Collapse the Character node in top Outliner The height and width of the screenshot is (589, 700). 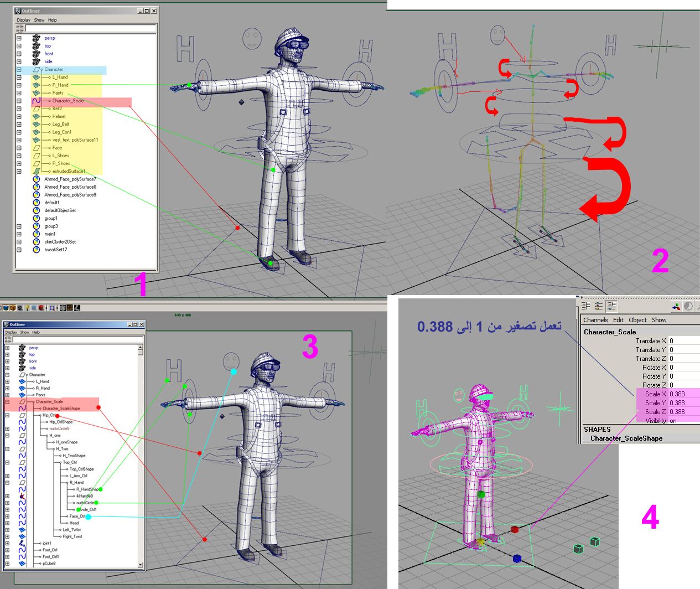tap(19, 70)
